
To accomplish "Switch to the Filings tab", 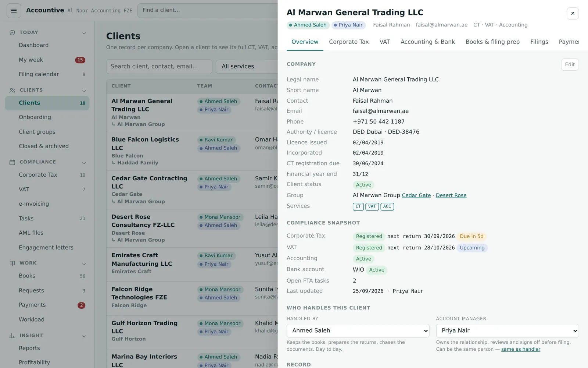I will click(x=539, y=42).
